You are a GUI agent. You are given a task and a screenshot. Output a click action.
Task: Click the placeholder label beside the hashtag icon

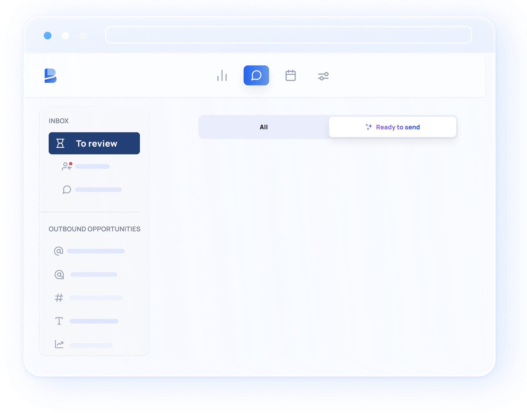click(96, 298)
